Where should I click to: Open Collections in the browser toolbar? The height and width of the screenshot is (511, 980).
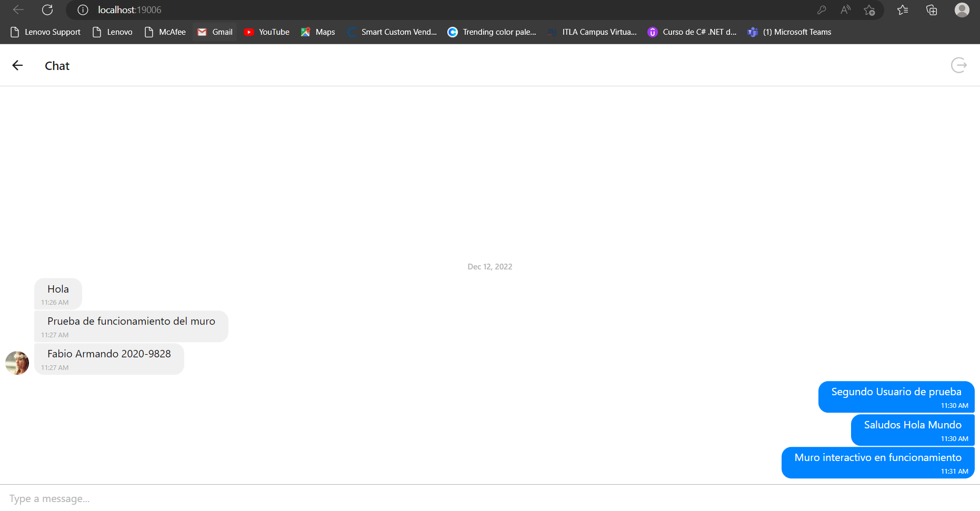pyautogui.click(x=931, y=9)
